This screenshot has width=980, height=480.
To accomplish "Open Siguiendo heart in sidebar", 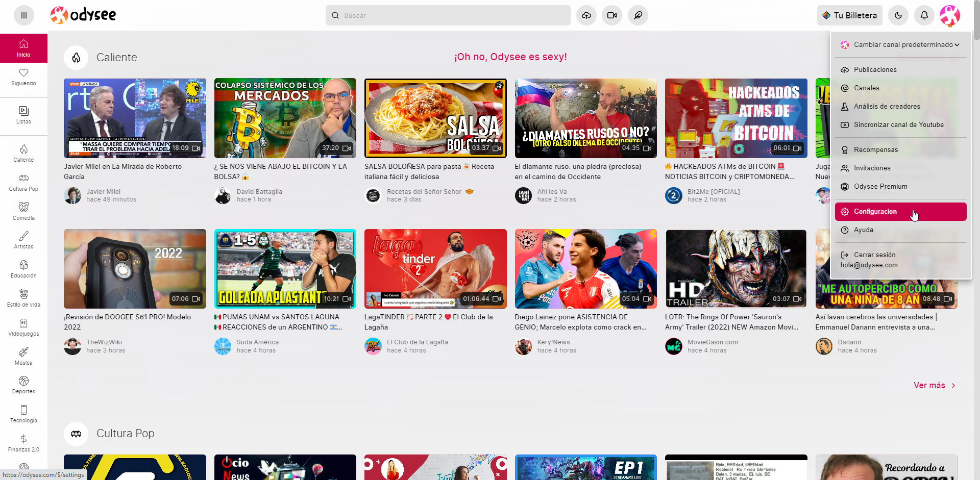I will 23,77.
